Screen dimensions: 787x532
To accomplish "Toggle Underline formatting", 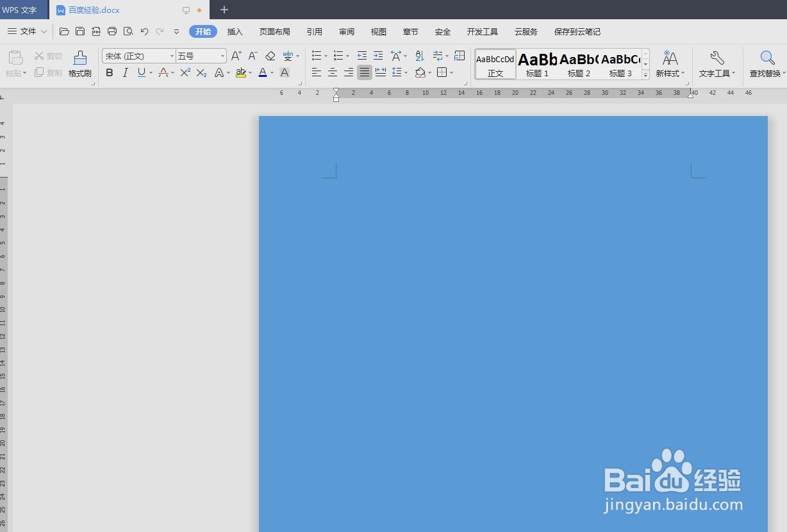I will pyautogui.click(x=141, y=72).
